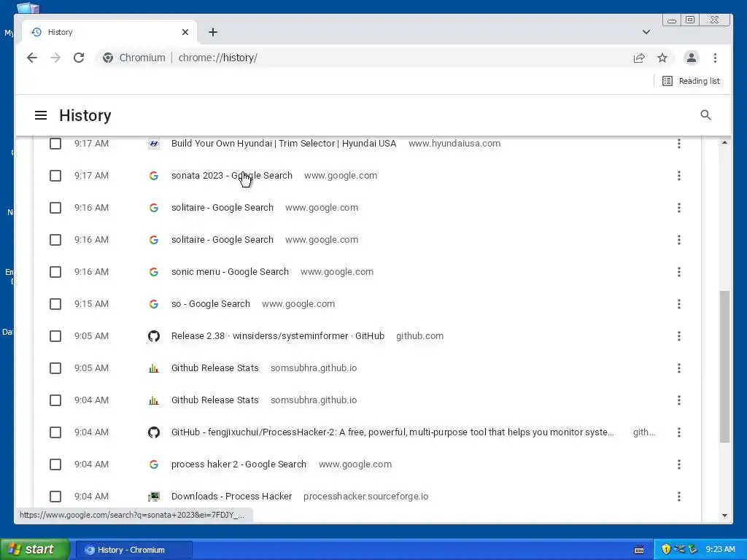This screenshot has height=560, width=747.
Task: Click the scrollbar up arrow
Action: click(x=724, y=143)
